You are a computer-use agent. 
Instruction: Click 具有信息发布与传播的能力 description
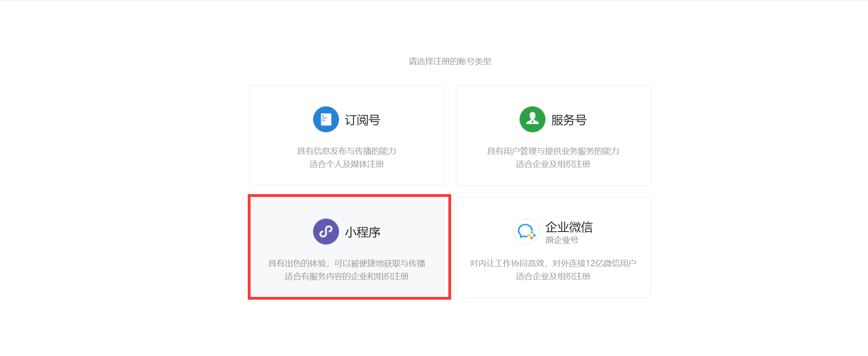346,151
